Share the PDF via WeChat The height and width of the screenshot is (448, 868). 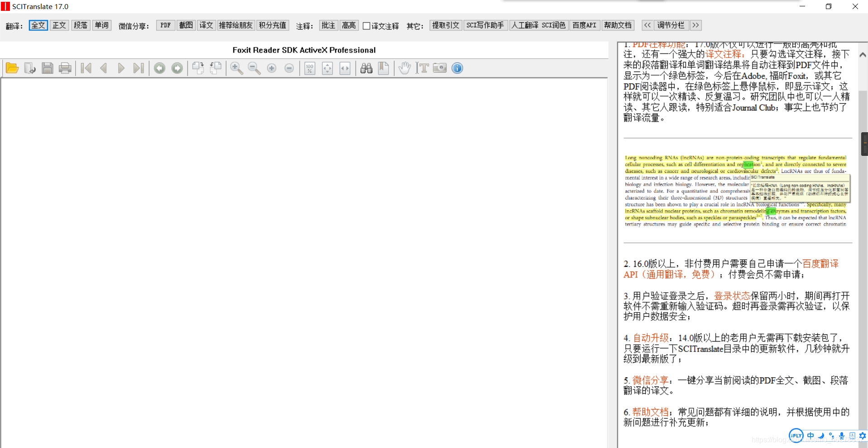[x=165, y=25]
